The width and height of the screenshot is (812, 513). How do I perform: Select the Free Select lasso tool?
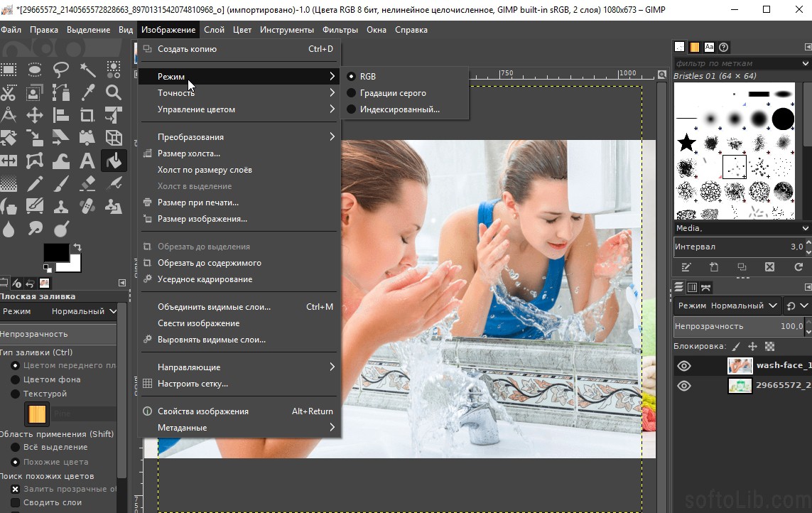61,70
